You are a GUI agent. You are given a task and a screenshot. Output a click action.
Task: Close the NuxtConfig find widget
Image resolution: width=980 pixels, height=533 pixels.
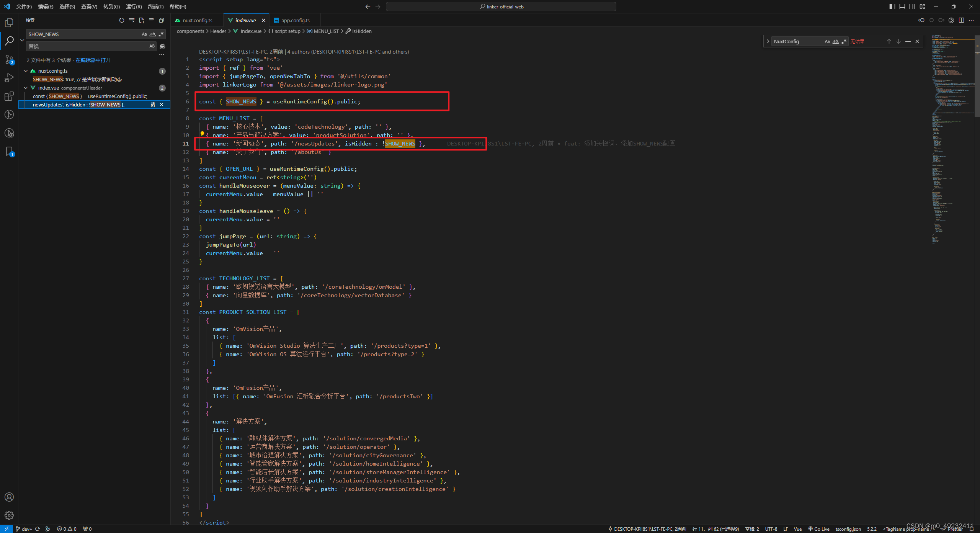917,41
